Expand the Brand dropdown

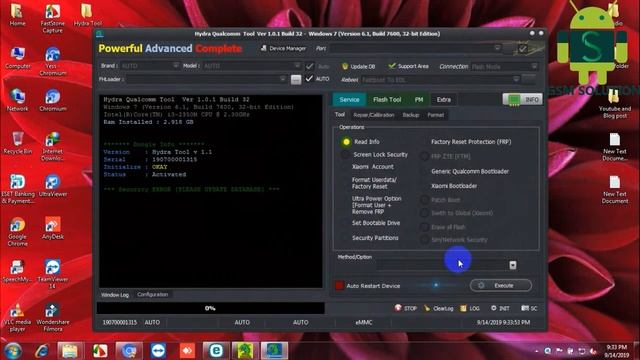(x=176, y=65)
